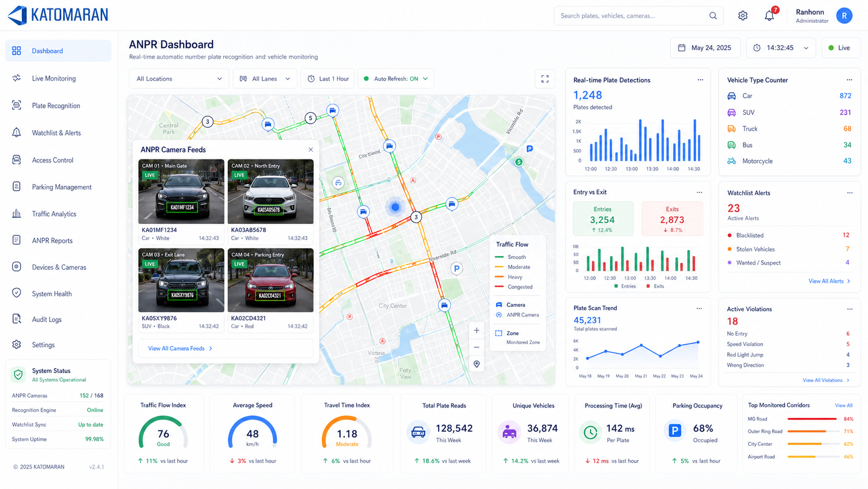Toggle the Live status indicator
The image size is (868, 489).
point(840,48)
